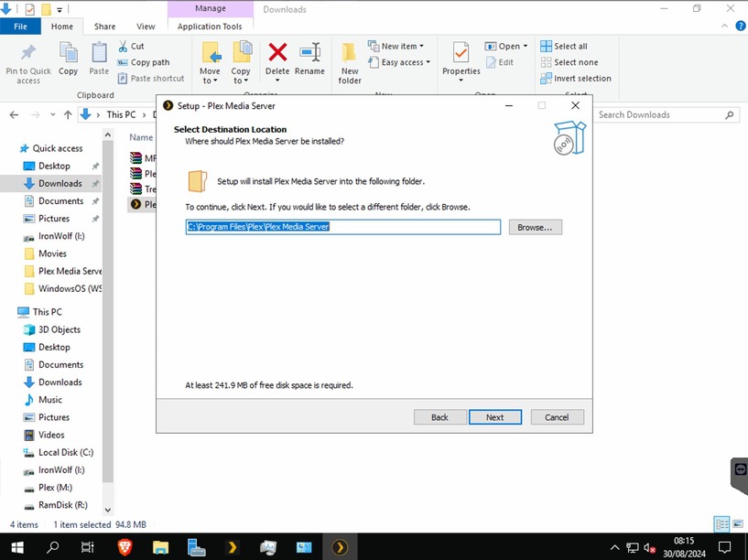Select This PC in navigation pane
Screen dimensions: 748x560
coord(40,312)
